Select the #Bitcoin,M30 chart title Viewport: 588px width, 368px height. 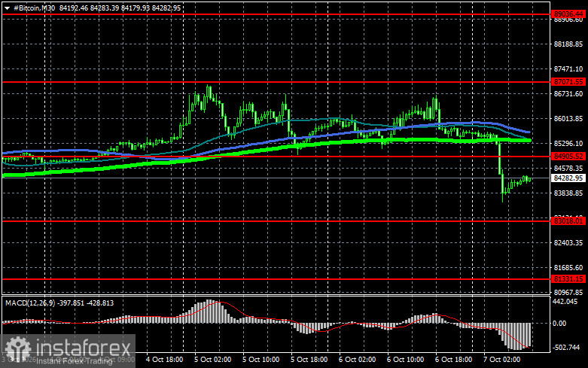(34, 8)
